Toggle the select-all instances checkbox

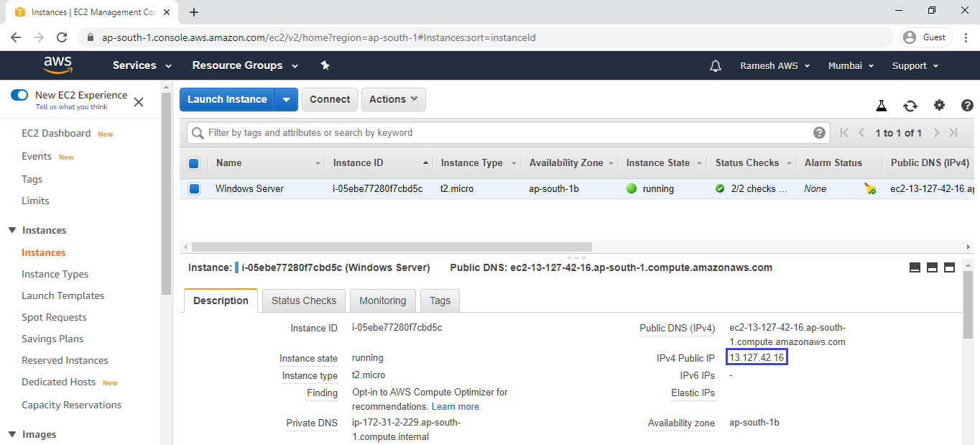point(194,163)
